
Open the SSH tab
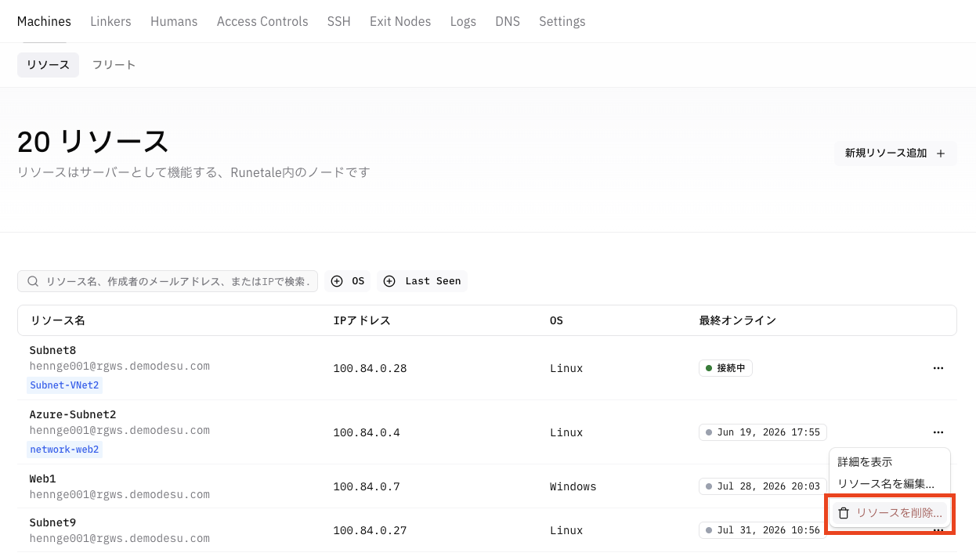[339, 21]
